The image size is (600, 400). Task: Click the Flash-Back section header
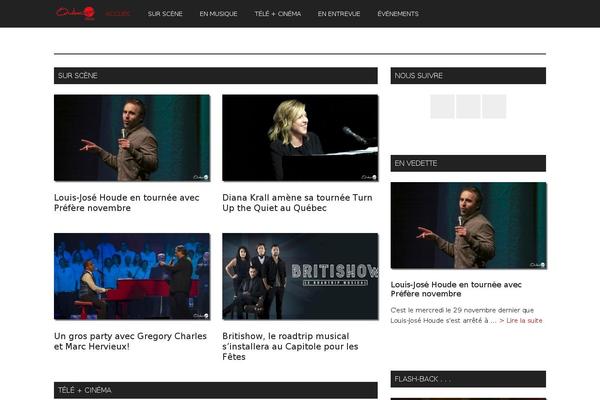468,379
